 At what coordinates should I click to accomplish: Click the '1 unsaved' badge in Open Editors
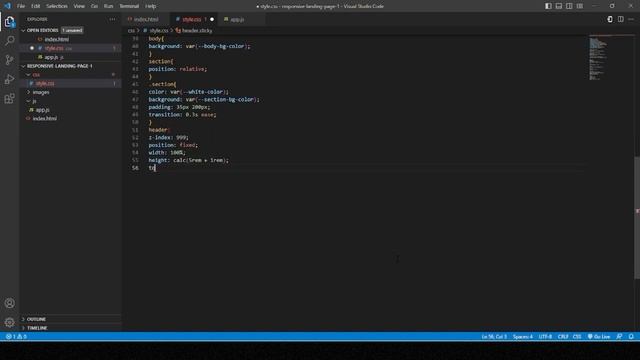(x=72, y=30)
